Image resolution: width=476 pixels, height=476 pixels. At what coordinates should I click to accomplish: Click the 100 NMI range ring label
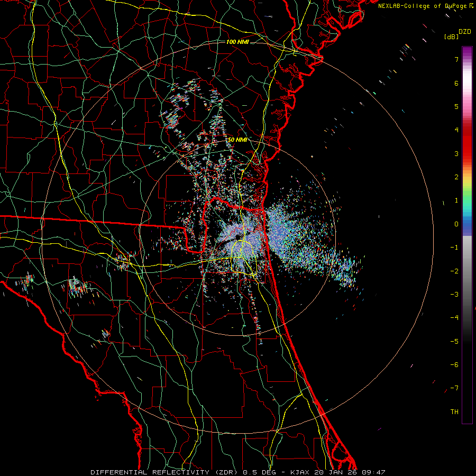237,42
